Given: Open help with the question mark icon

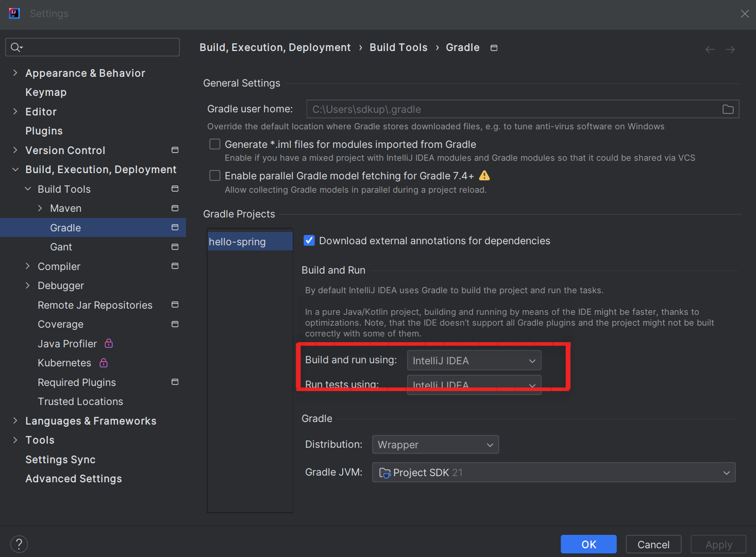Looking at the screenshot, I should (19, 544).
